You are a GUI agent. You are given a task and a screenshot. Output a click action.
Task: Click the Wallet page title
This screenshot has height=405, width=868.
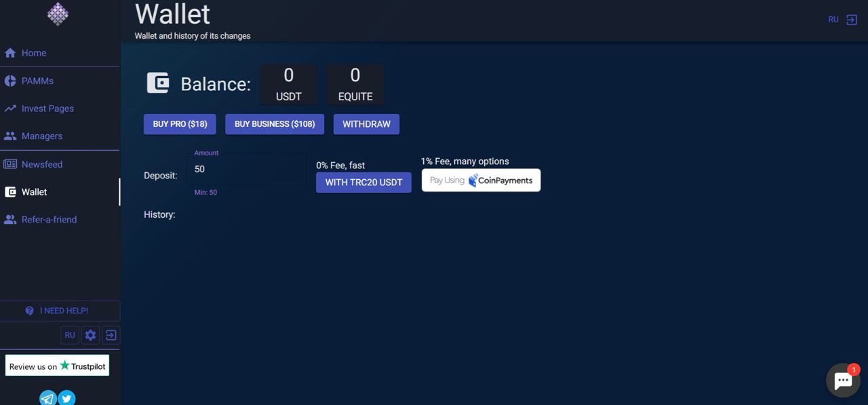pyautogui.click(x=173, y=14)
